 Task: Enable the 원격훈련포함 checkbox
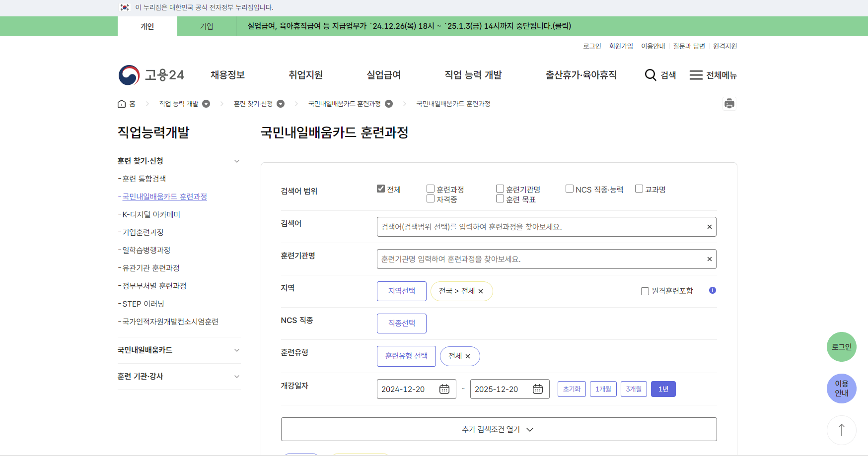click(x=645, y=291)
